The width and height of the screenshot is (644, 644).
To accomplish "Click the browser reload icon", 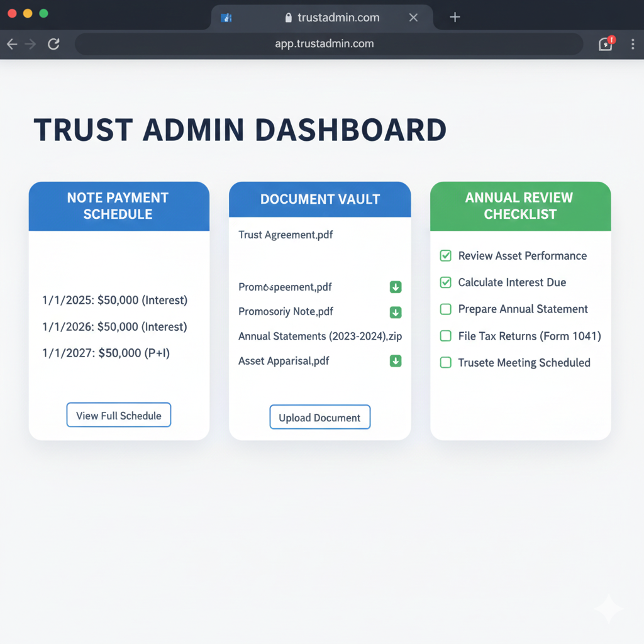I will (54, 44).
